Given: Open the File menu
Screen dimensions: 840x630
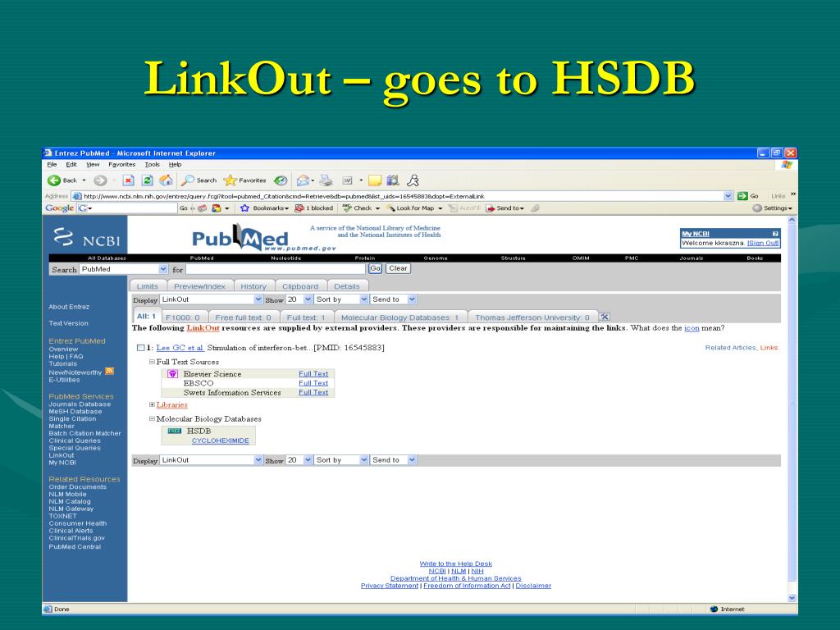Looking at the screenshot, I should coord(52,164).
